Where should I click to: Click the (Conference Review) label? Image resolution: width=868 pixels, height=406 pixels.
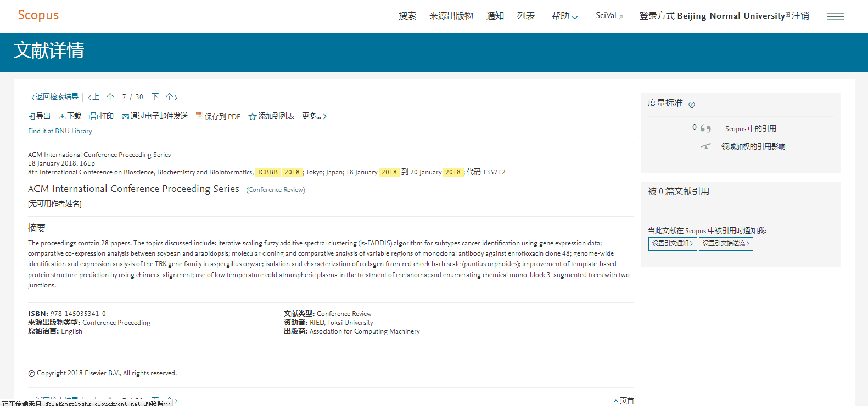pyautogui.click(x=276, y=190)
